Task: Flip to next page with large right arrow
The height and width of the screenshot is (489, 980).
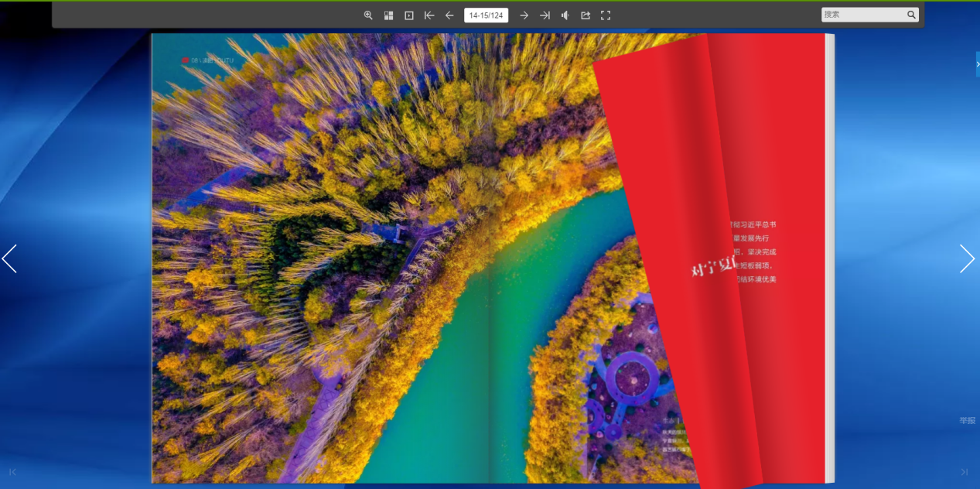Action: (968, 259)
